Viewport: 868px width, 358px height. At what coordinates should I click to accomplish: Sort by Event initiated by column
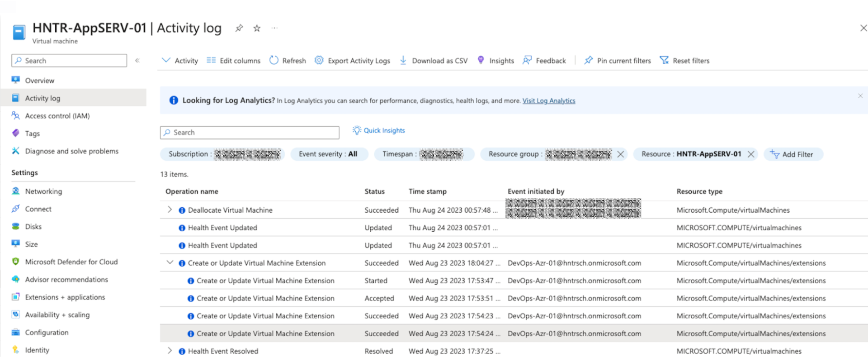(536, 191)
